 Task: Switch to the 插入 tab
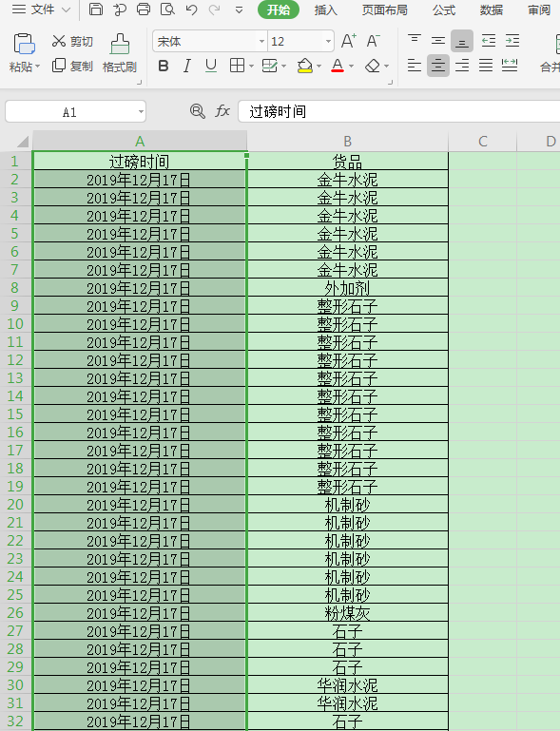click(x=325, y=10)
